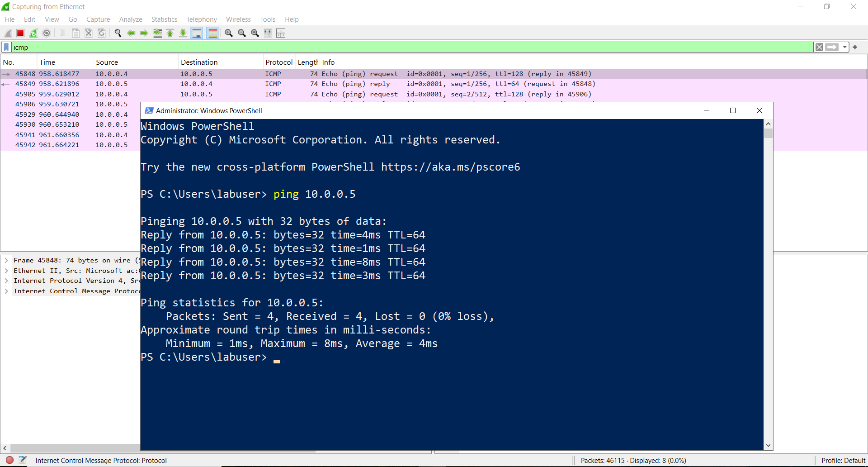This screenshot has width=868, height=467.
Task: Click the reset layout icon
Action: pyautogui.click(x=281, y=33)
